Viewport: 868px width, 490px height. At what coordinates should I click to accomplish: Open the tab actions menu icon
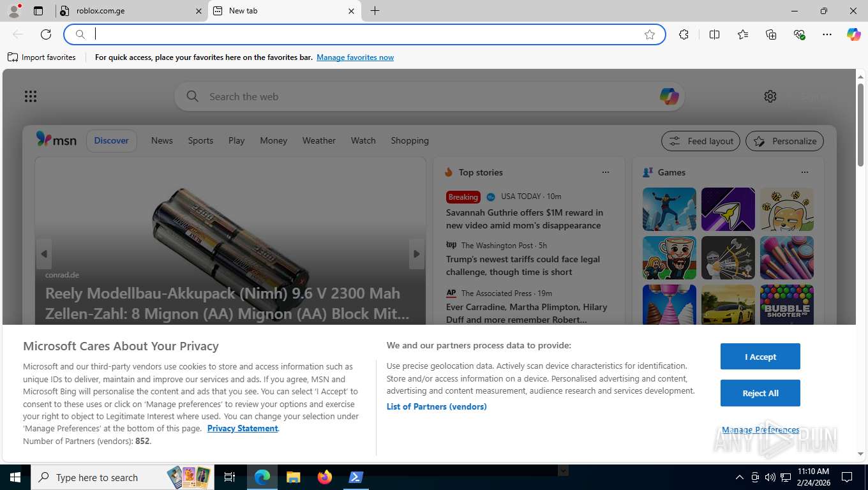pyautogui.click(x=38, y=11)
